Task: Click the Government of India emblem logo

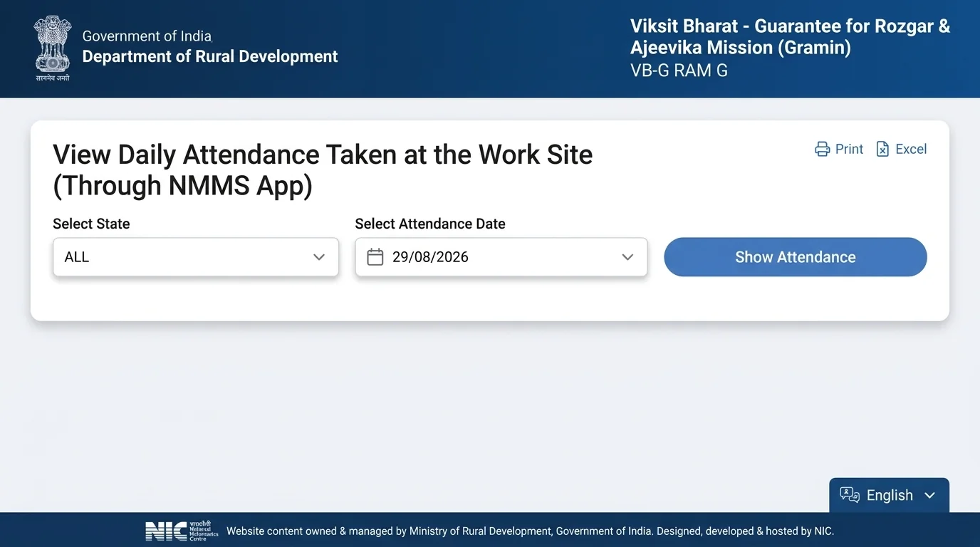Action: (x=53, y=48)
